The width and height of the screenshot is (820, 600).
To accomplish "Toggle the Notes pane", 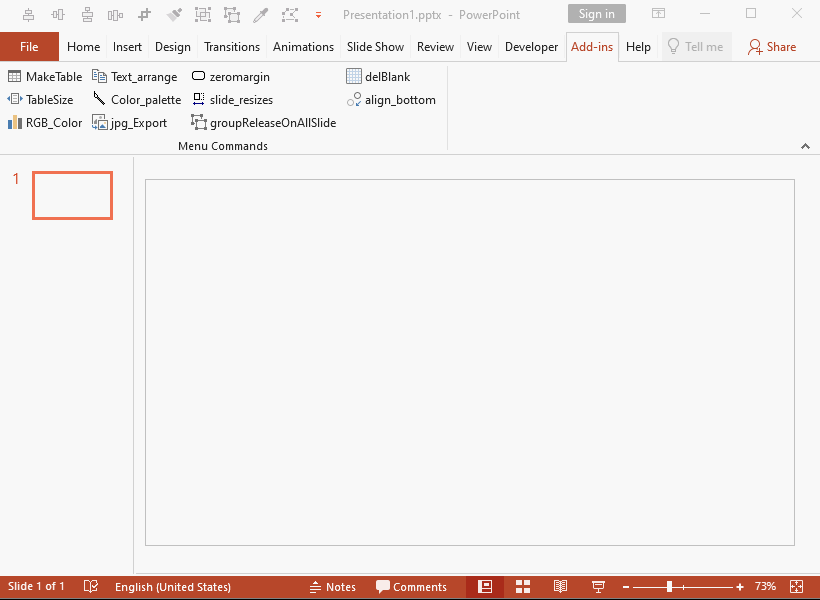I will [333, 587].
